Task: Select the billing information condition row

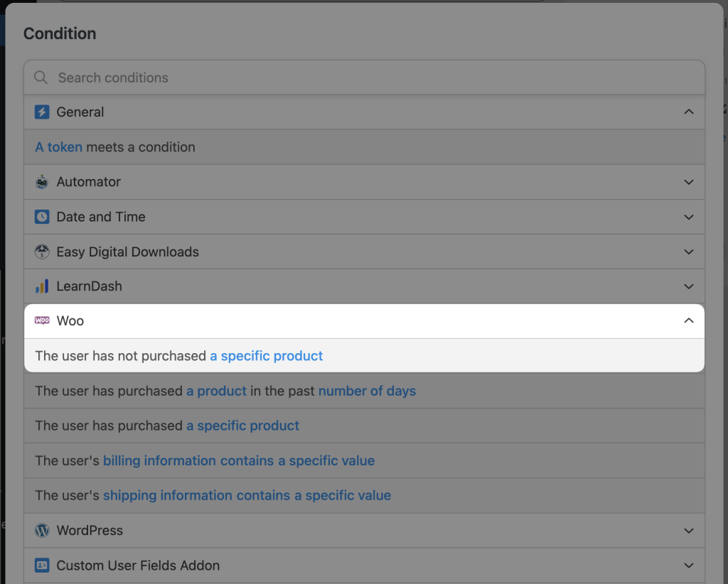Action: click(x=213, y=460)
